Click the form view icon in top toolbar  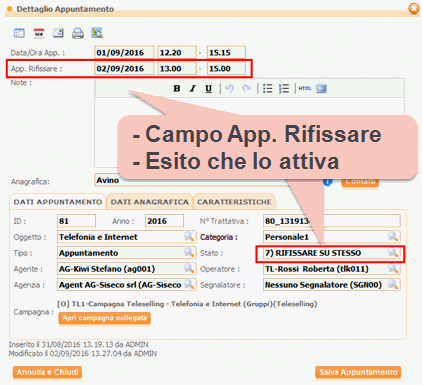pos(19,33)
